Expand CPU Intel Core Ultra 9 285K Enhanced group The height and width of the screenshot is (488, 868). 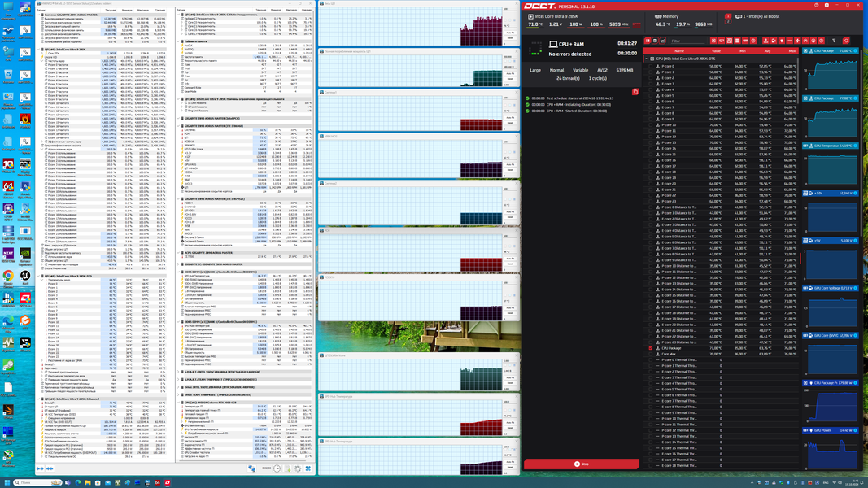click(x=40, y=399)
